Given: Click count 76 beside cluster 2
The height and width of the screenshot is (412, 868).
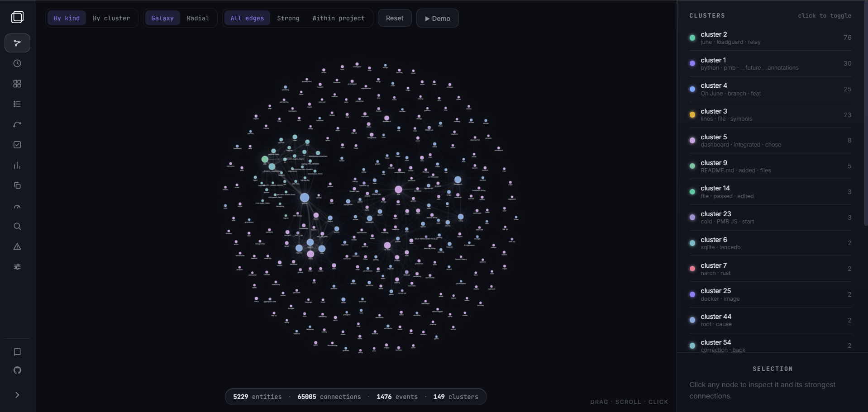Looking at the screenshot, I should click(x=847, y=38).
